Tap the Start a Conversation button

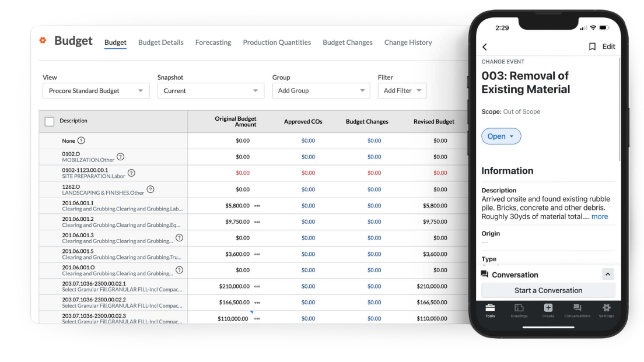coord(548,290)
